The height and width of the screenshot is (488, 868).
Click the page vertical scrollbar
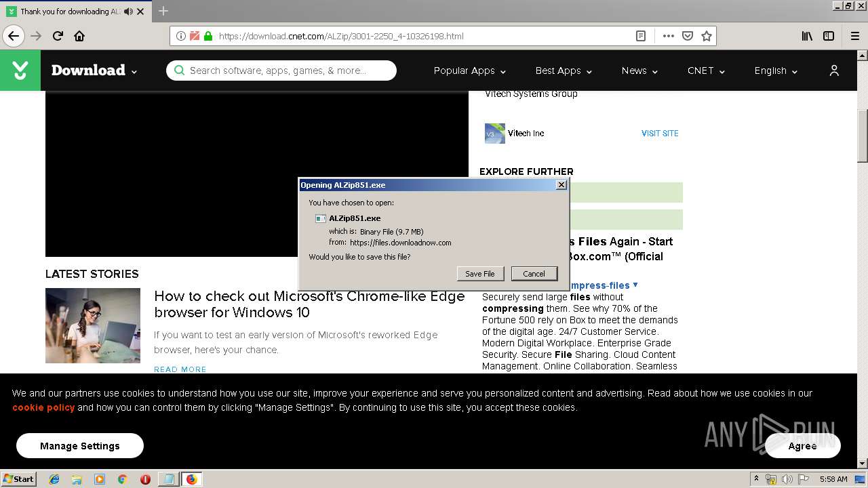(863, 136)
